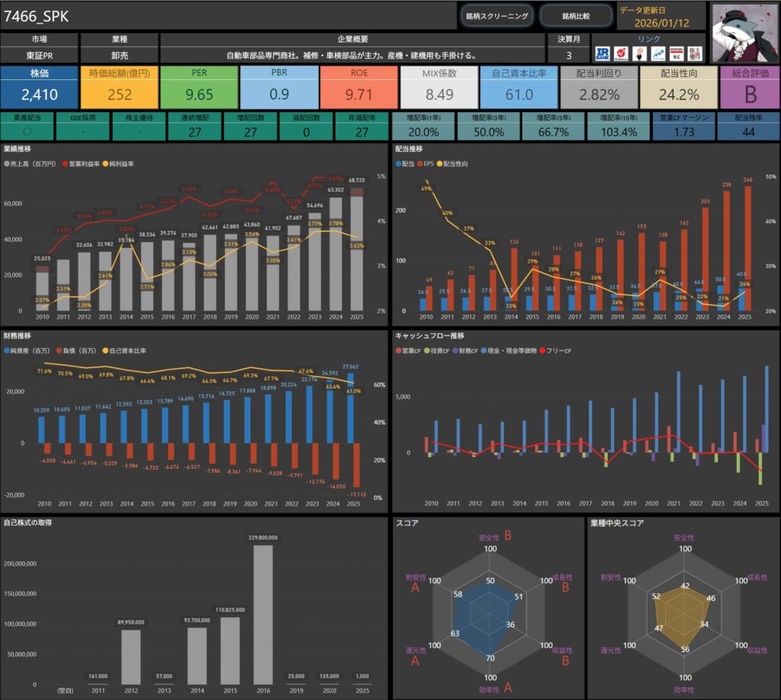Open the 銘柄比較 page
Screen dimensions: 781x700
[x=575, y=16]
